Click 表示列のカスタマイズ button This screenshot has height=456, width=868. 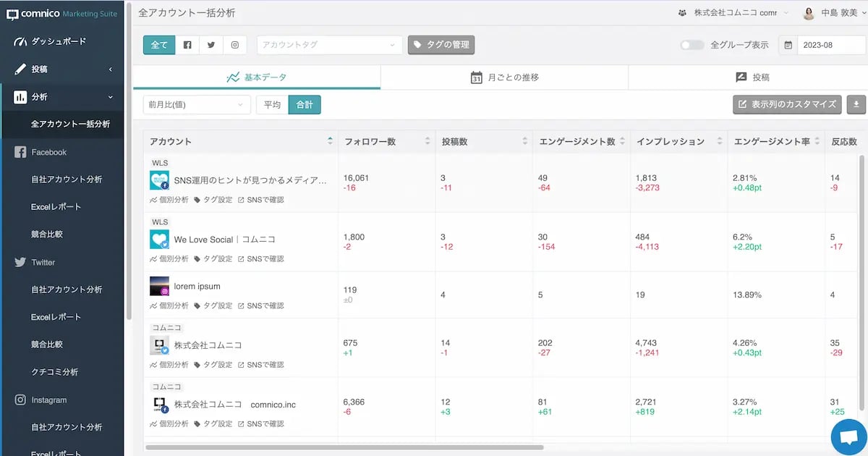[788, 104]
